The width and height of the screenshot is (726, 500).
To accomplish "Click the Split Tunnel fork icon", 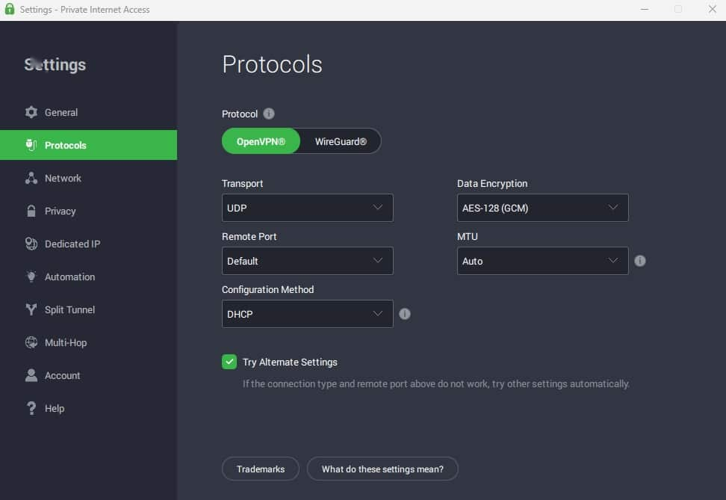I will (x=31, y=310).
